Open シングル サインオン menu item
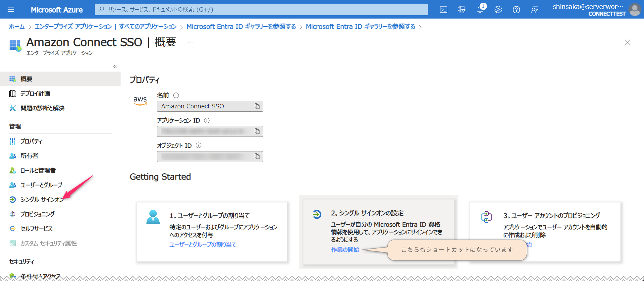 60,199
